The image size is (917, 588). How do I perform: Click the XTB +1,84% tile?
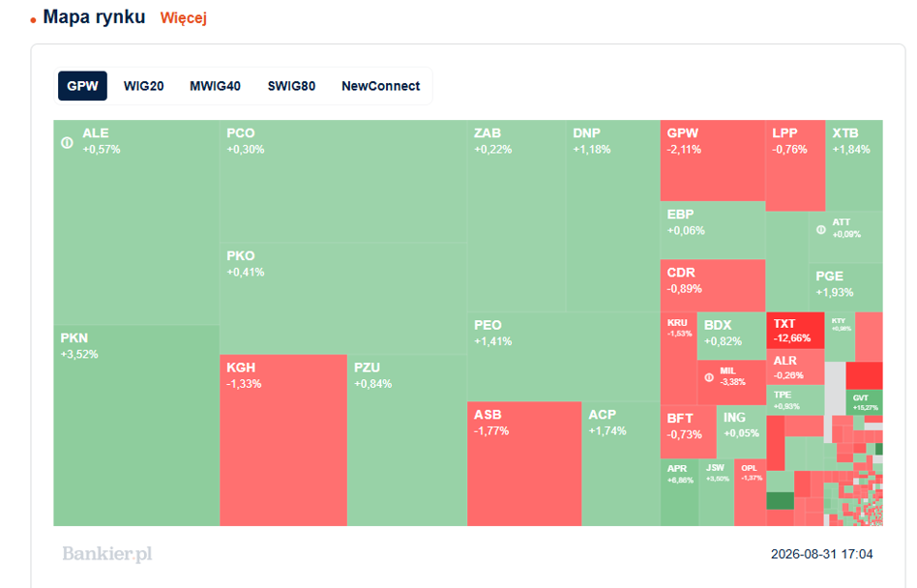click(x=854, y=165)
